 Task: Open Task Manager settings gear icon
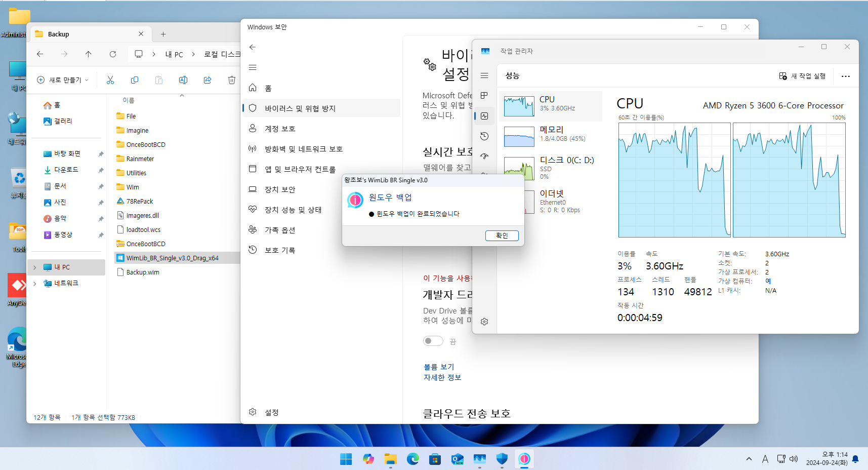tap(484, 322)
